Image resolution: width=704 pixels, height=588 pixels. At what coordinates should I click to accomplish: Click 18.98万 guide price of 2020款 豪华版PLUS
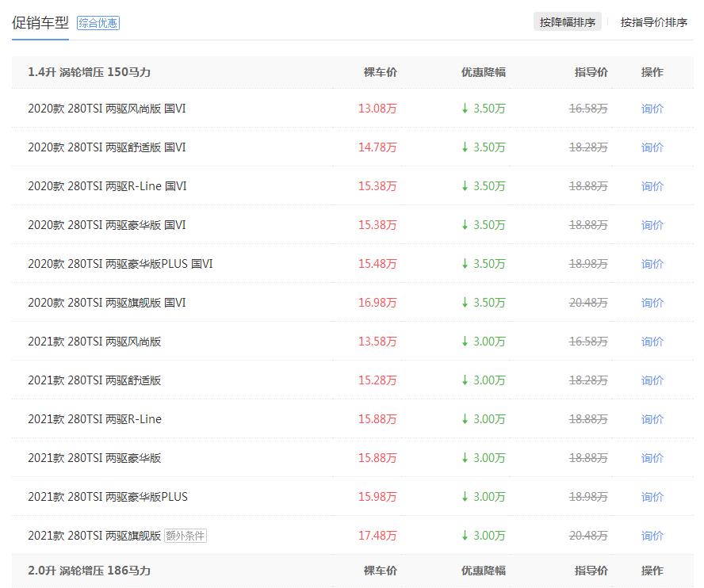[588, 264]
